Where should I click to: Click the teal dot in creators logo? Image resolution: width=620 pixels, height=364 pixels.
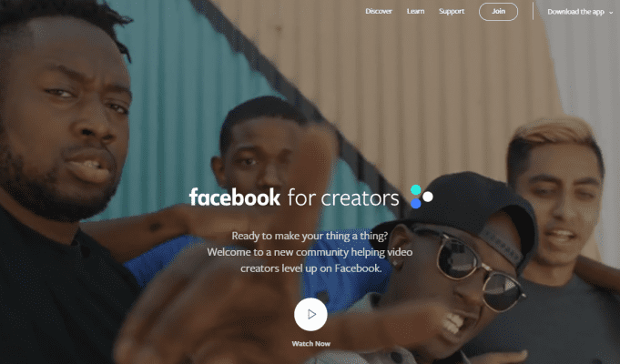(415, 189)
